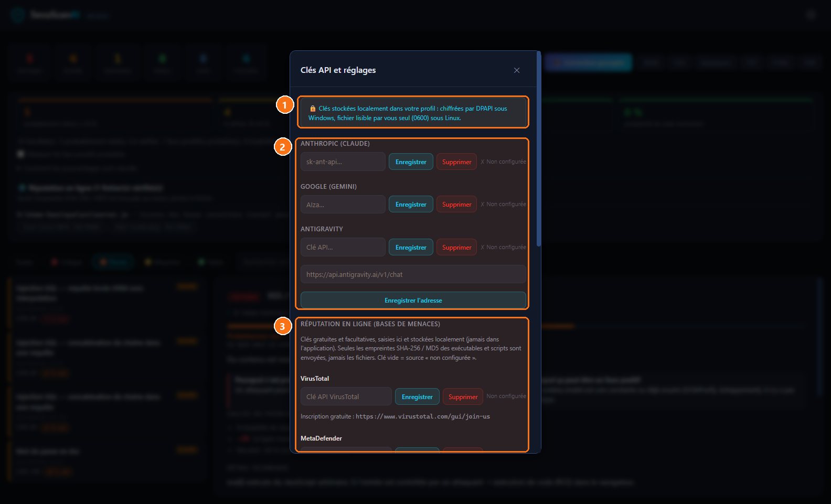Click Anthropic's Non configurée status
Image resolution: width=831 pixels, height=504 pixels.
[504, 162]
